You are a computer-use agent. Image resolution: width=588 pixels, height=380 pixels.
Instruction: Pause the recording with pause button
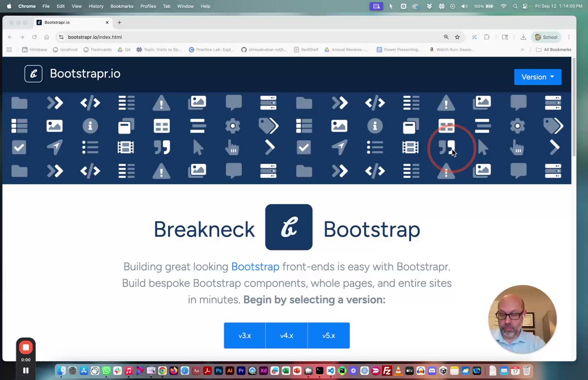(26, 370)
